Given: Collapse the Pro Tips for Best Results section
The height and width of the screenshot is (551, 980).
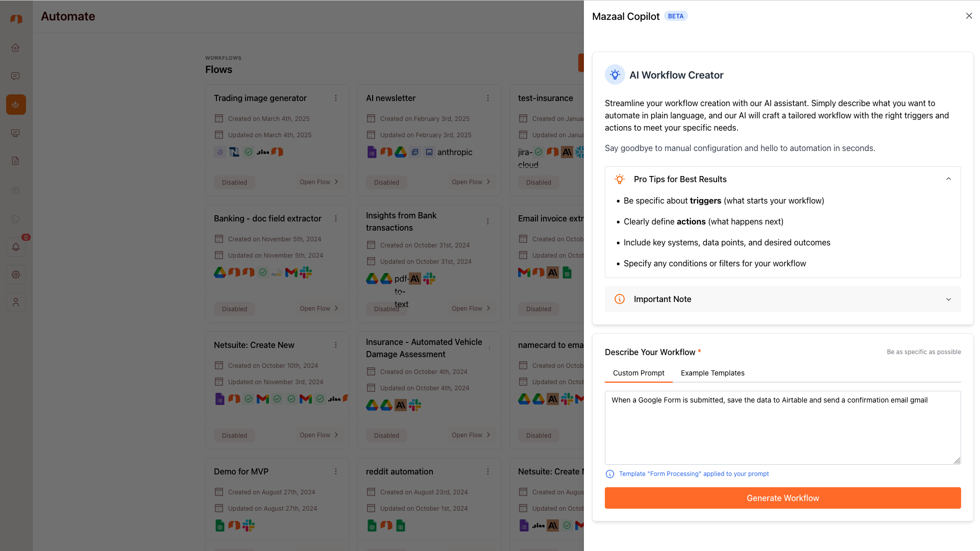Looking at the screenshot, I should (x=948, y=179).
